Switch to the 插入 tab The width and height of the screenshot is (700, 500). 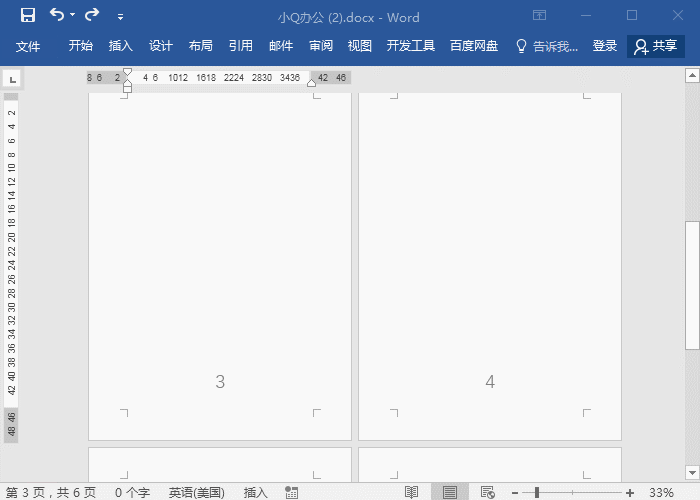[121, 46]
